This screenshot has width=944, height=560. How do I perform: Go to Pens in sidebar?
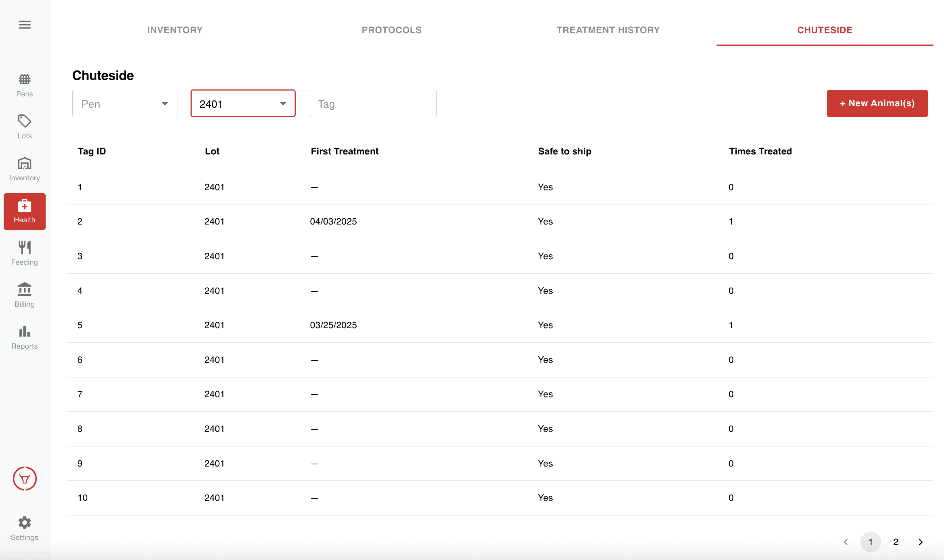pos(24,85)
